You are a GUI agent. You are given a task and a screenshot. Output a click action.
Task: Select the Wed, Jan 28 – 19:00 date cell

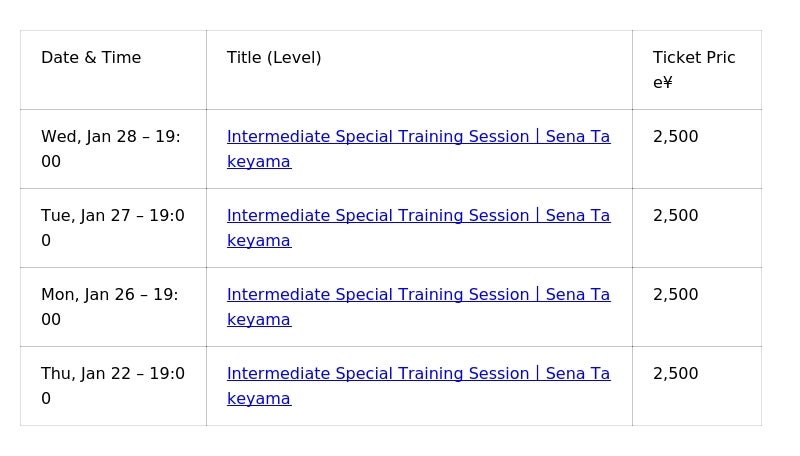pos(110,149)
